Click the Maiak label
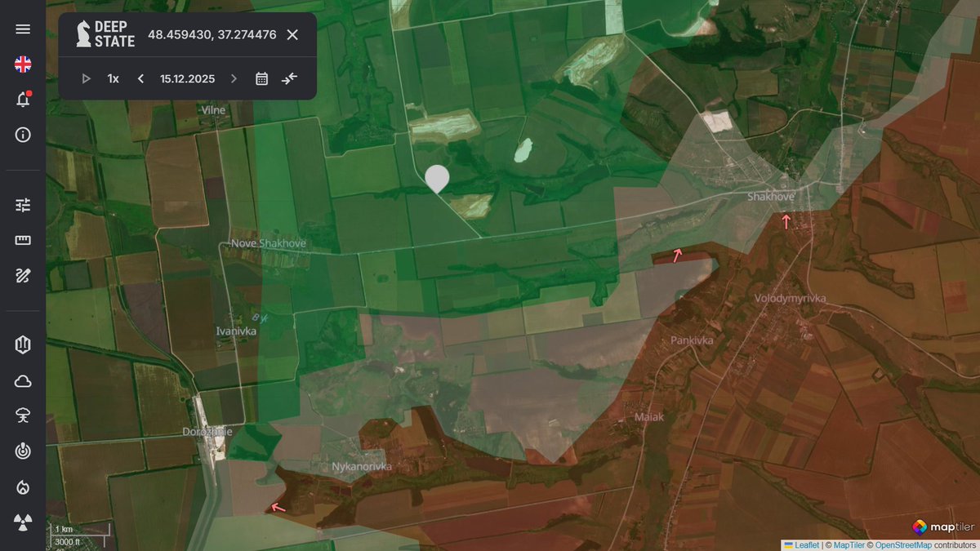 [649, 417]
